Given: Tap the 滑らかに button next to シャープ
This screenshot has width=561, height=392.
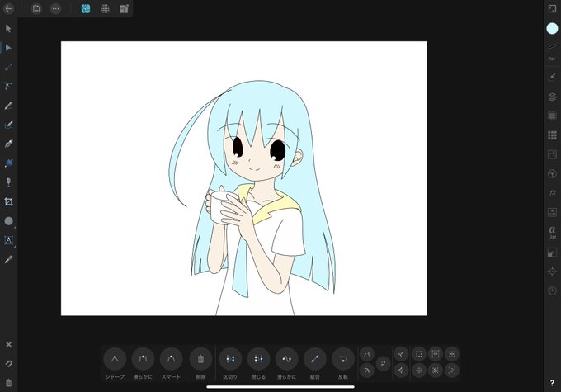Looking at the screenshot, I should [143, 359].
